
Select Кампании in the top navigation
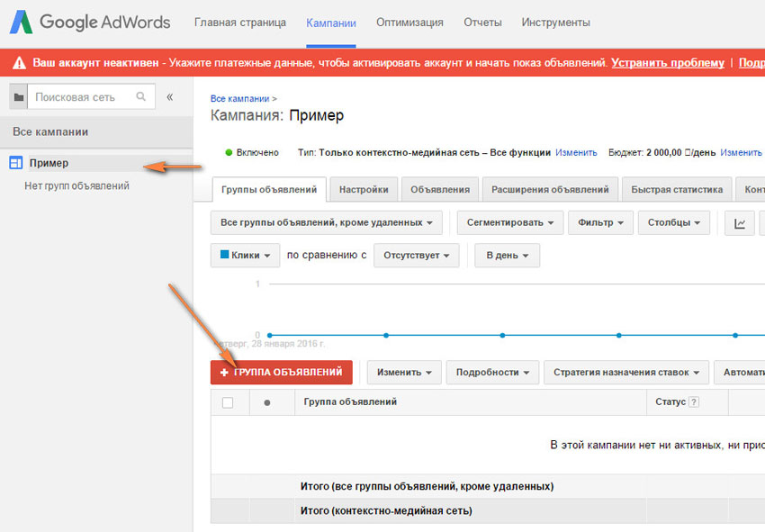click(331, 23)
